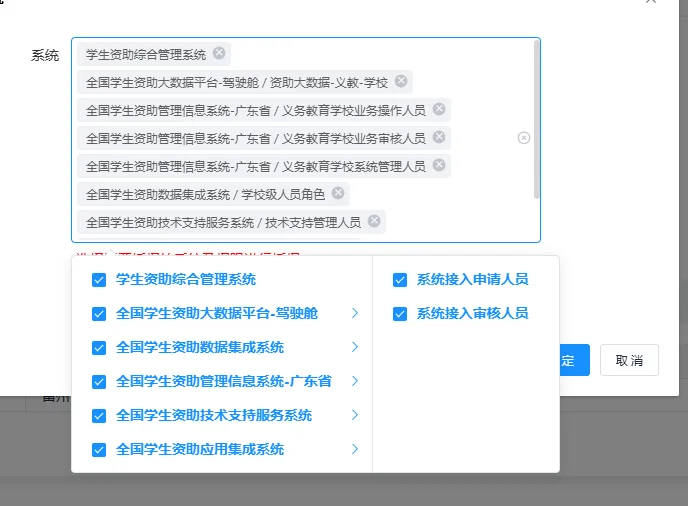Viewport: 688px width, 506px height.
Task: Remove the 技术支持管理人员 tag
Action: coord(374,221)
